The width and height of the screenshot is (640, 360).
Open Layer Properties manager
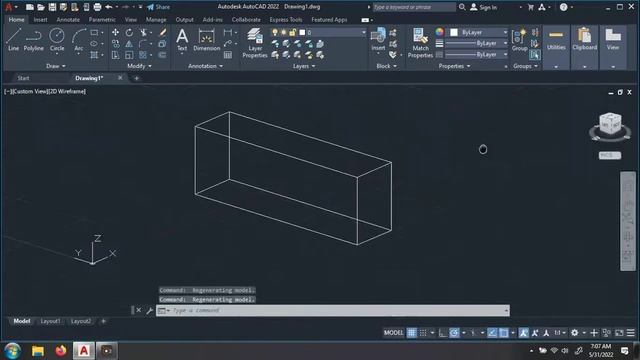click(255, 43)
